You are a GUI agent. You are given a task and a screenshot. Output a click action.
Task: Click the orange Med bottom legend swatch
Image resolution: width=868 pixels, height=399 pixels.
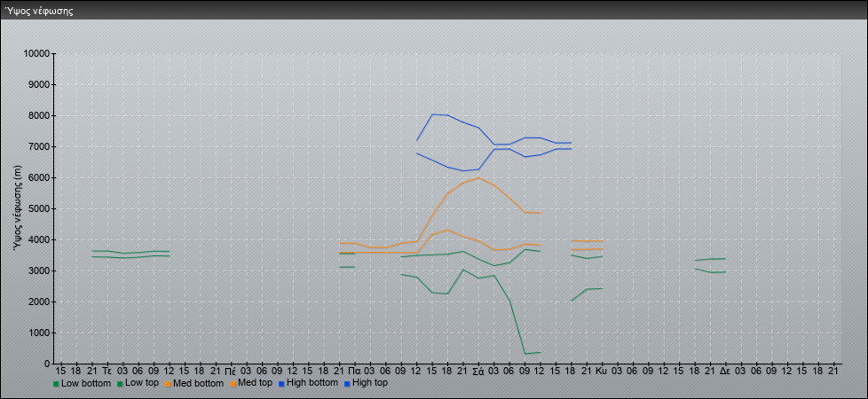point(169,384)
